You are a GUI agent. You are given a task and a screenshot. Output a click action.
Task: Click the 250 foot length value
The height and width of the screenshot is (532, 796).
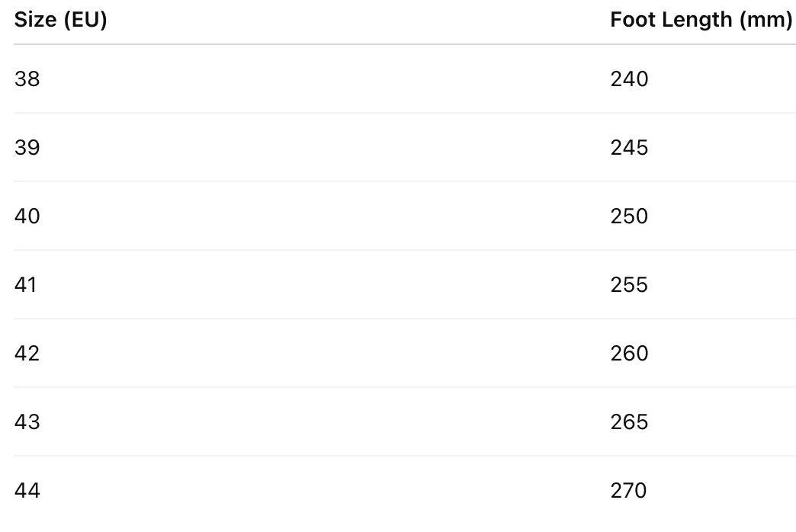tap(629, 216)
